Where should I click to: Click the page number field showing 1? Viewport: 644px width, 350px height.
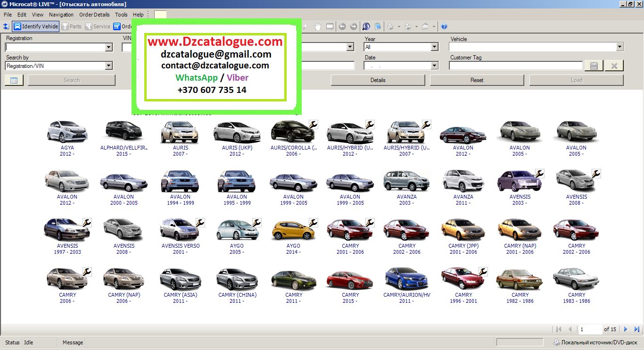[591, 329]
